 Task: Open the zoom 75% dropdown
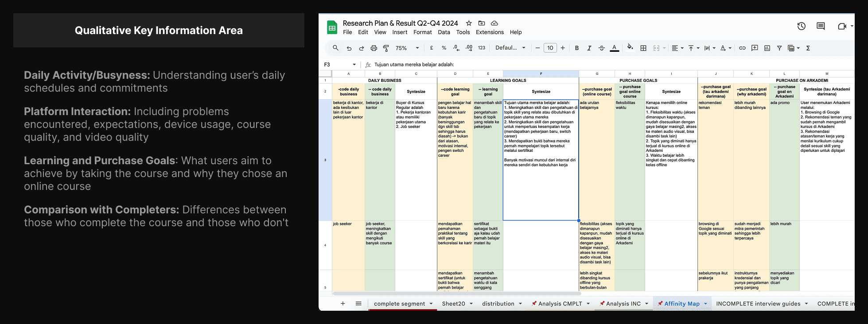pos(407,48)
